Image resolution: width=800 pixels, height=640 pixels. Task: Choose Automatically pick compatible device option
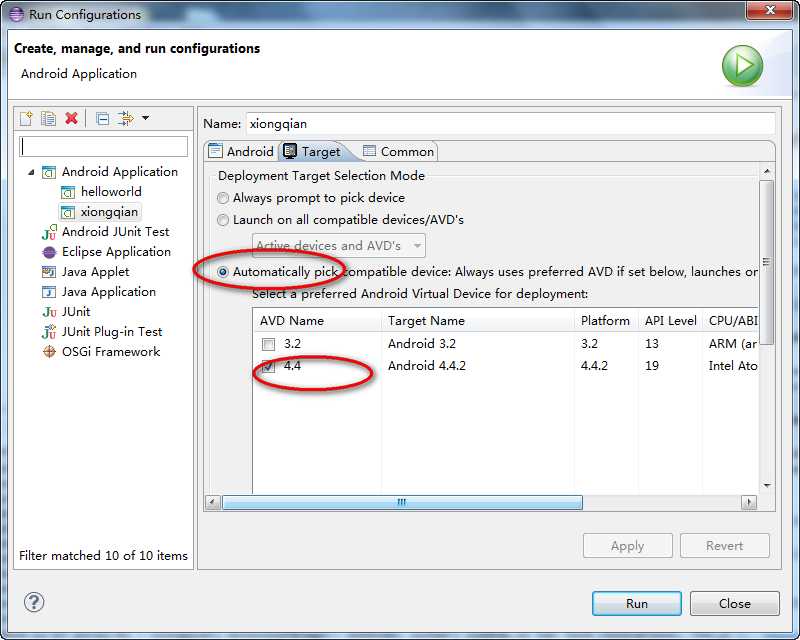click(x=223, y=272)
